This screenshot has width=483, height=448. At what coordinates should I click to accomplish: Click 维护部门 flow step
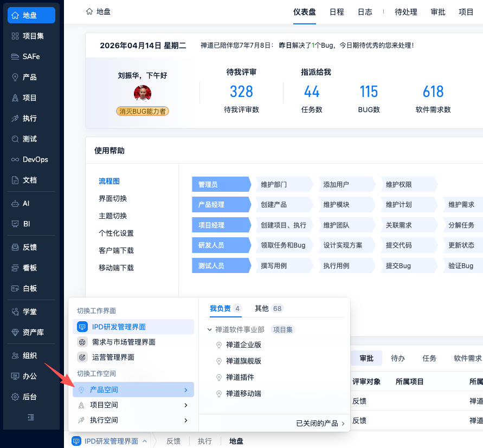tap(284, 184)
